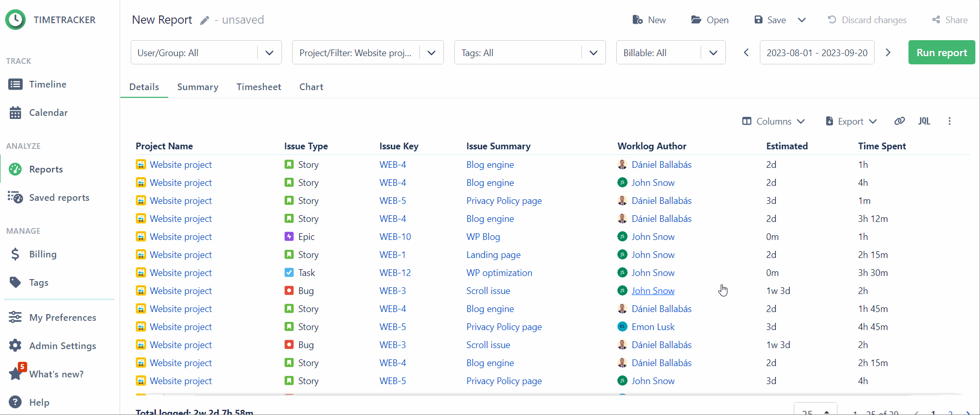Switch to the Chart tab
Image resolution: width=980 pixels, height=415 pixels.
[311, 87]
